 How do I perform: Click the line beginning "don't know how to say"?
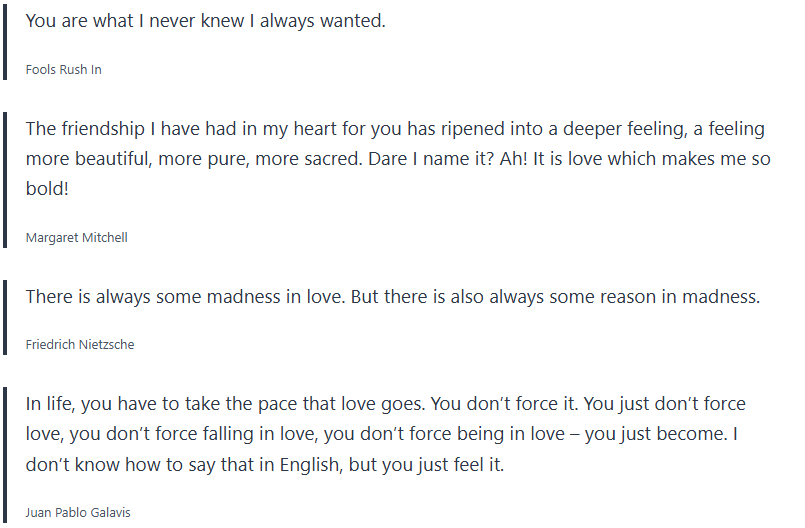[x=264, y=465]
